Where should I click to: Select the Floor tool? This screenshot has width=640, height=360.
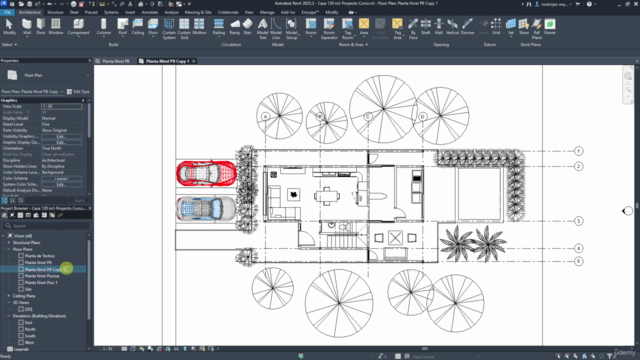pos(153,27)
